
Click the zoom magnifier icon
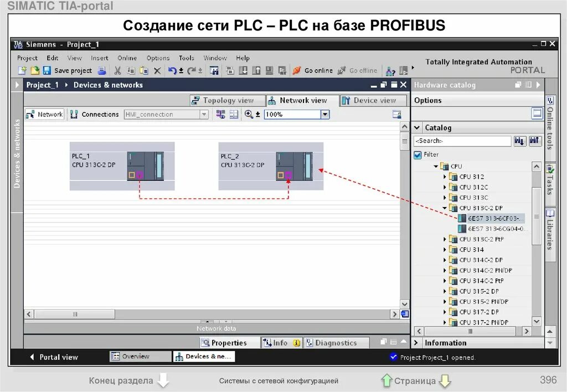point(249,114)
